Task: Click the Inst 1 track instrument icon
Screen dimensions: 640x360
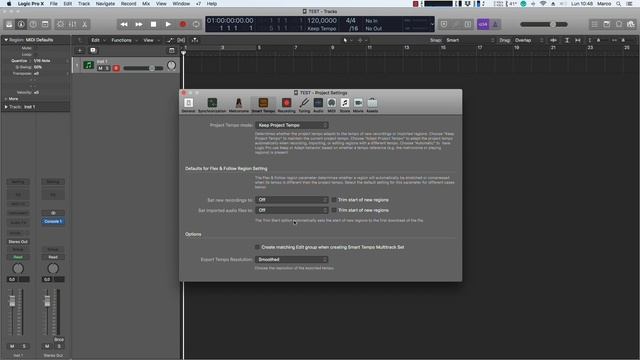Action: (89, 65)
